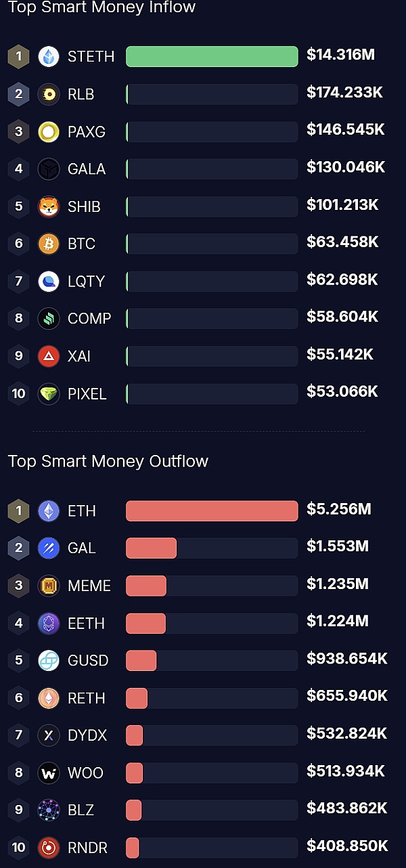Click the $1.224M EETH outflow value

tap(338, 621)
